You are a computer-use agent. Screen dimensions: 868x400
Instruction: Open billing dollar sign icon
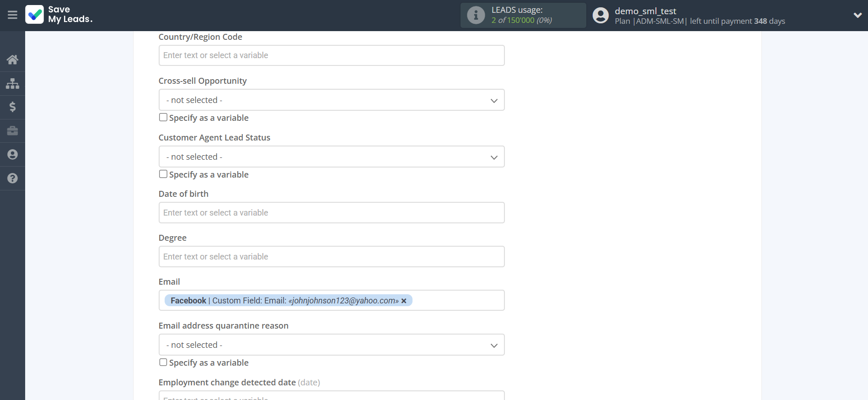pyautogui.click(x=12, y=107)
